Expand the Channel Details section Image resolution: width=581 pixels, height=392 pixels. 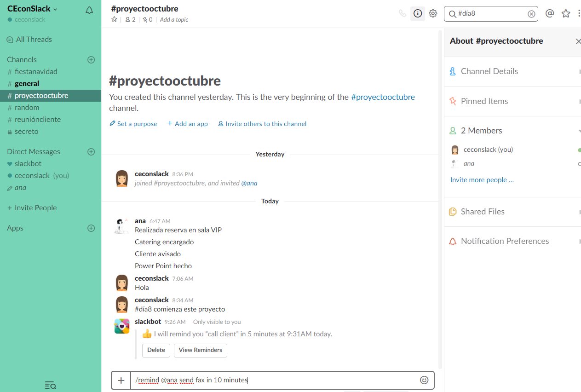[x=512, y=71]
